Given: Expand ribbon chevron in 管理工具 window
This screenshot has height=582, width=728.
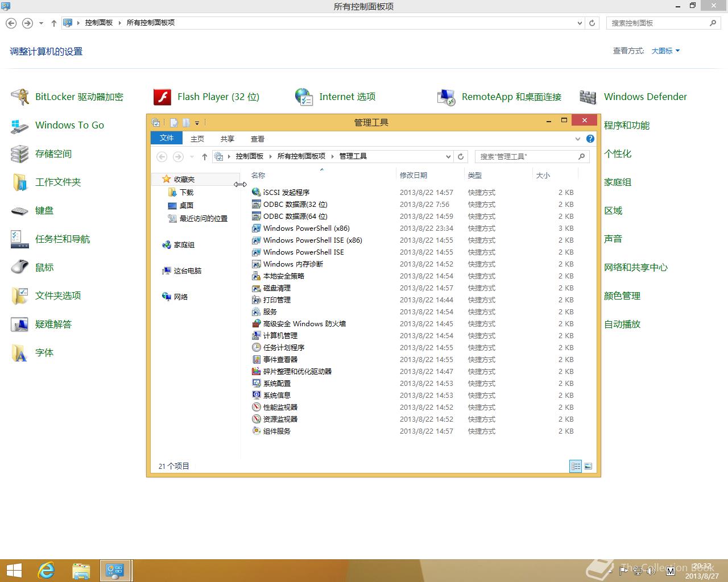Looking at the screenshot, I should point(578,139).
